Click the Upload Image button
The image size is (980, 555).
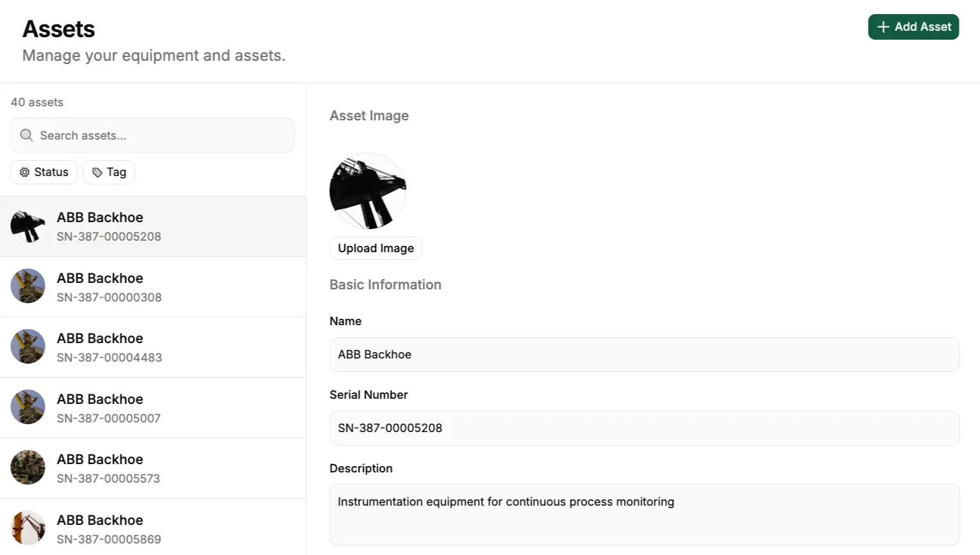point(375,248)
